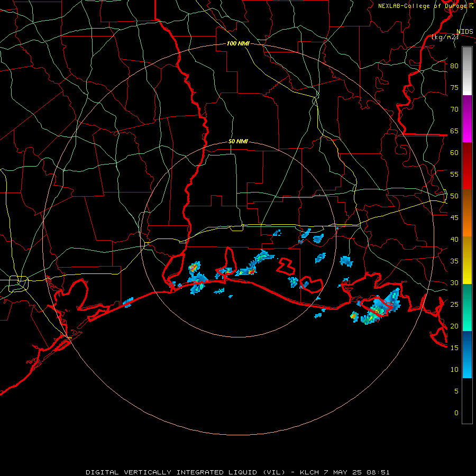Click the dark red segment of the color scale
Viewport: 476px width, 476px height.
pos(467,166)
